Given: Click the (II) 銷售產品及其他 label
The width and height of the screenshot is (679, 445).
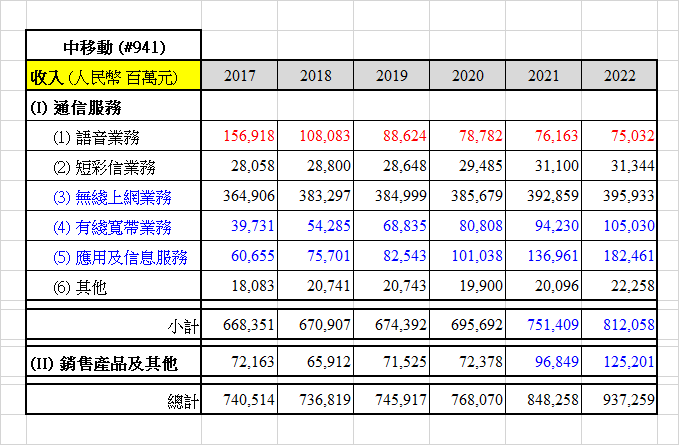Looking at the screenshot, I should [104, 363].
